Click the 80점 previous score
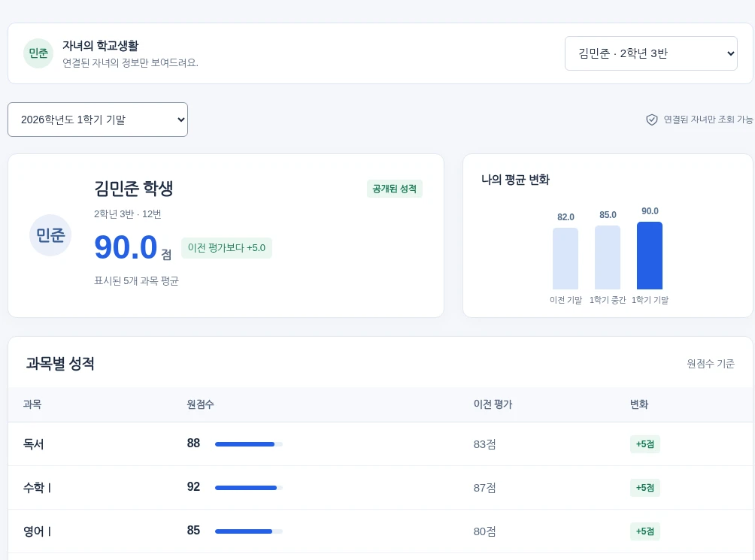Viewport: 755px width, 560px height. (x=484, y=531)
